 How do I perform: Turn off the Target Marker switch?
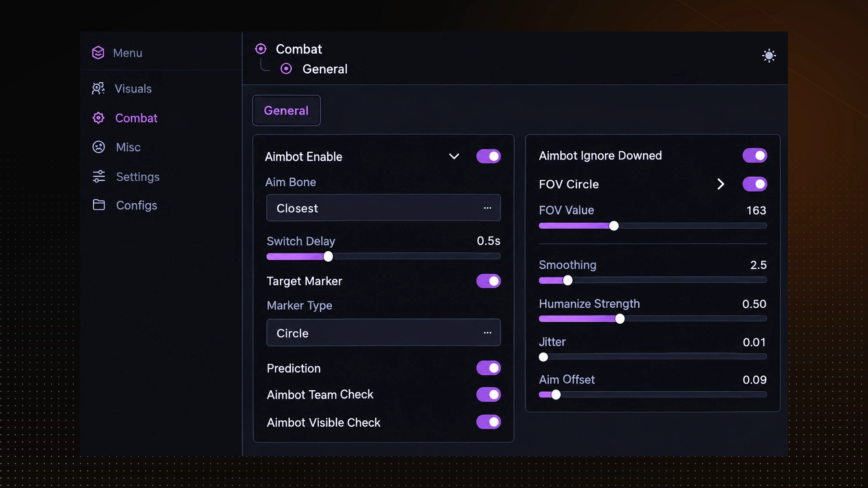coord(488,281)
